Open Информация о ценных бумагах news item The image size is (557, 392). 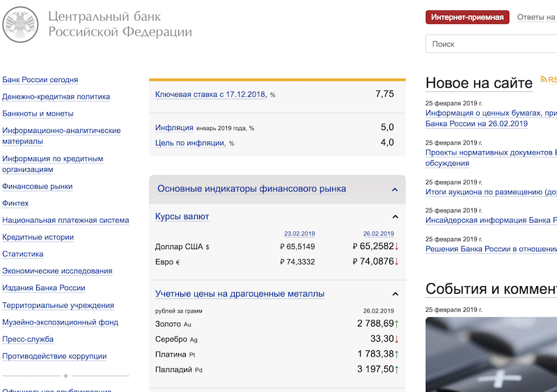[491, 118]
